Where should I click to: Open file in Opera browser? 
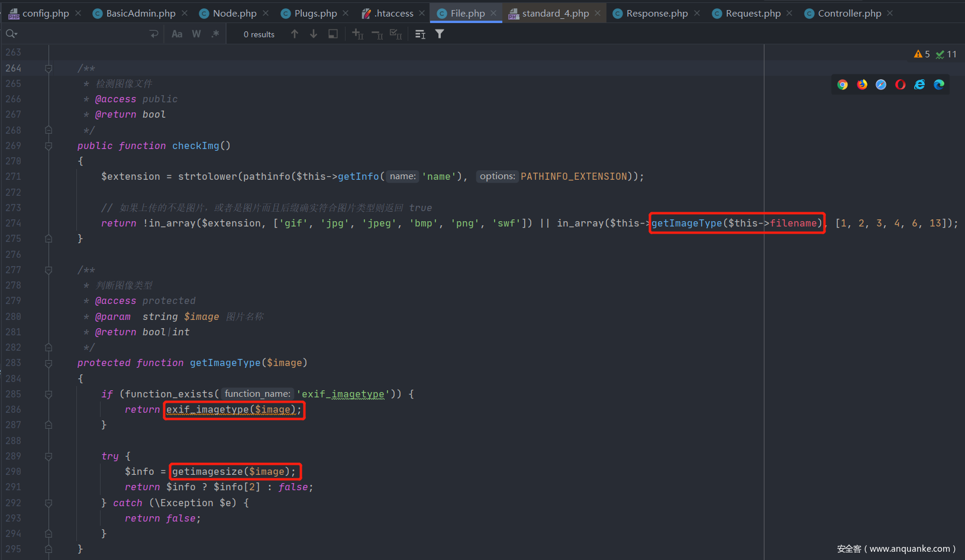tap(900, 85)
